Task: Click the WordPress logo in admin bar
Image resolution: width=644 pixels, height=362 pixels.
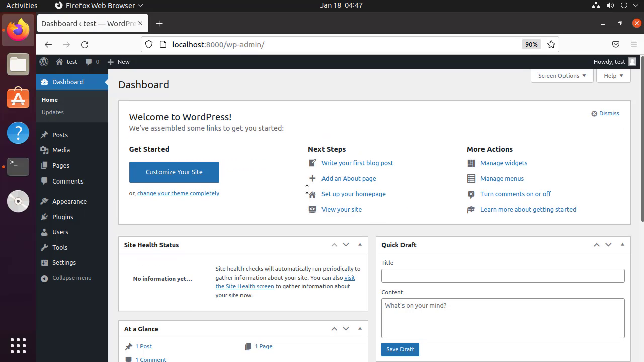Action: (44, 62)
